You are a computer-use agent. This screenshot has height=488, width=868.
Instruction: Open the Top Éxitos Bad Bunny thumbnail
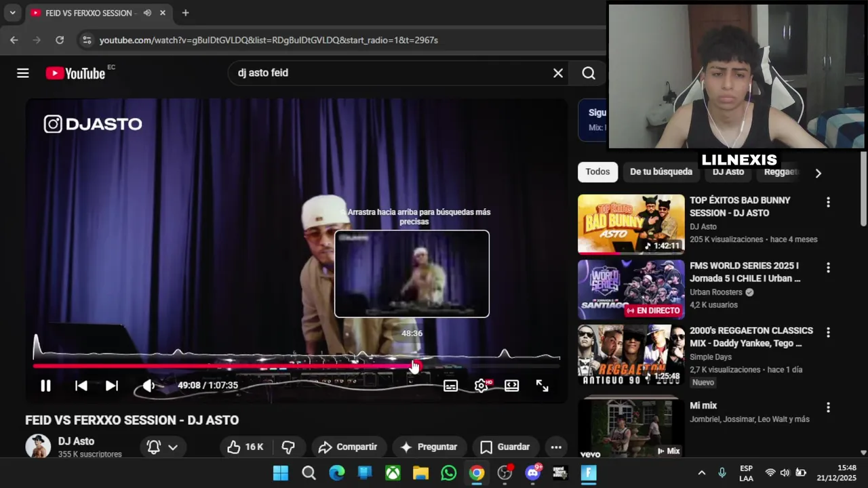pos(631,224)
